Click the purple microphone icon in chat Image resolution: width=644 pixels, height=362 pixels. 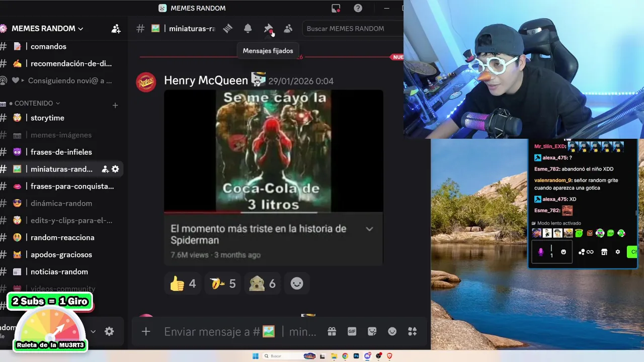541,252
